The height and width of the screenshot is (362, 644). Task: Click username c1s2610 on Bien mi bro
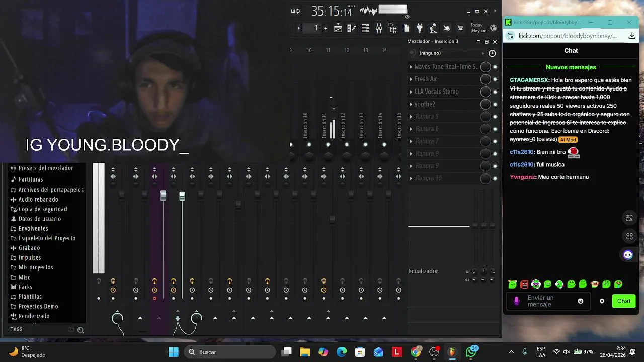click(521, 152)
